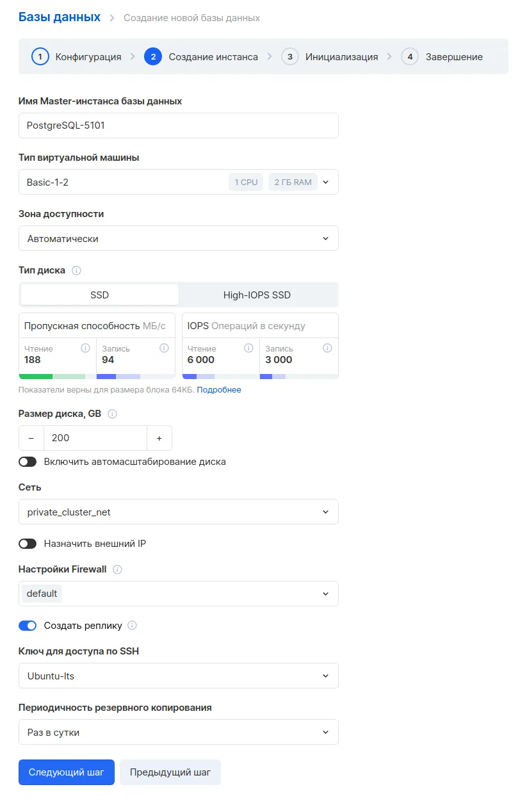Click info icon for IOPS Чтение
The width and height of the screenshot is (527, 812).
[248, 348]
